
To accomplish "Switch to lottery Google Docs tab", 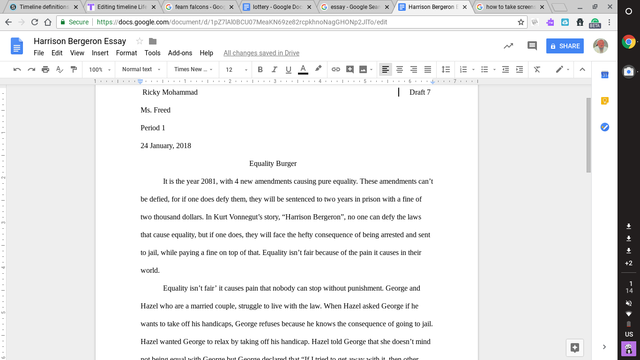I will click(x=277, y=7).
